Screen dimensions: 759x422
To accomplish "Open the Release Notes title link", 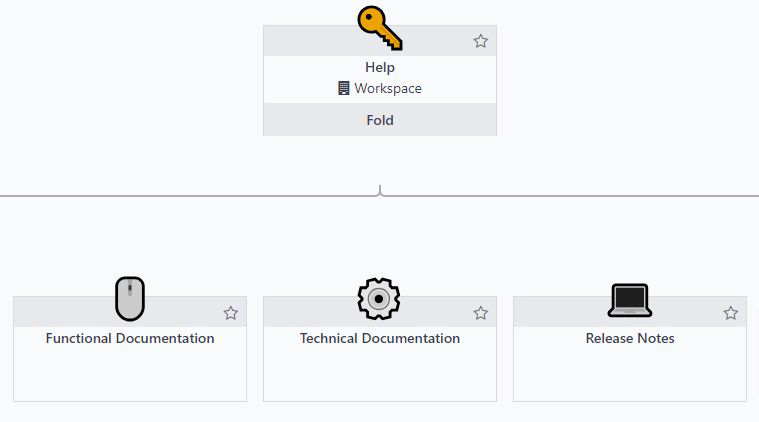I will [x=630, y=338].
